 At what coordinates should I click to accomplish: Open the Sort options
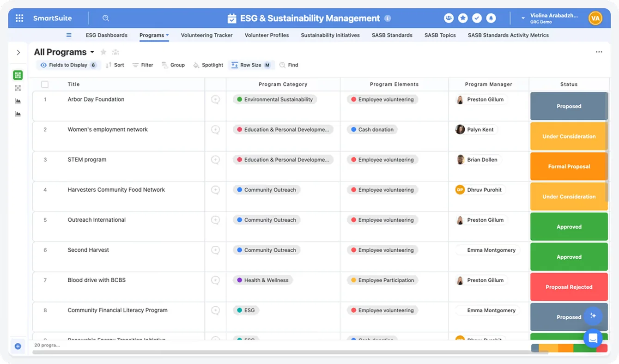click(x=115, y=65)
